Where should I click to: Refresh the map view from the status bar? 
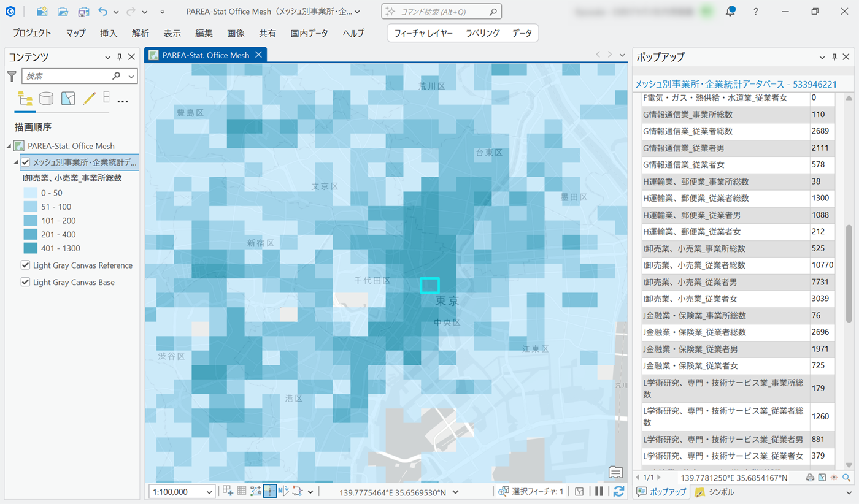click(618, 491)
